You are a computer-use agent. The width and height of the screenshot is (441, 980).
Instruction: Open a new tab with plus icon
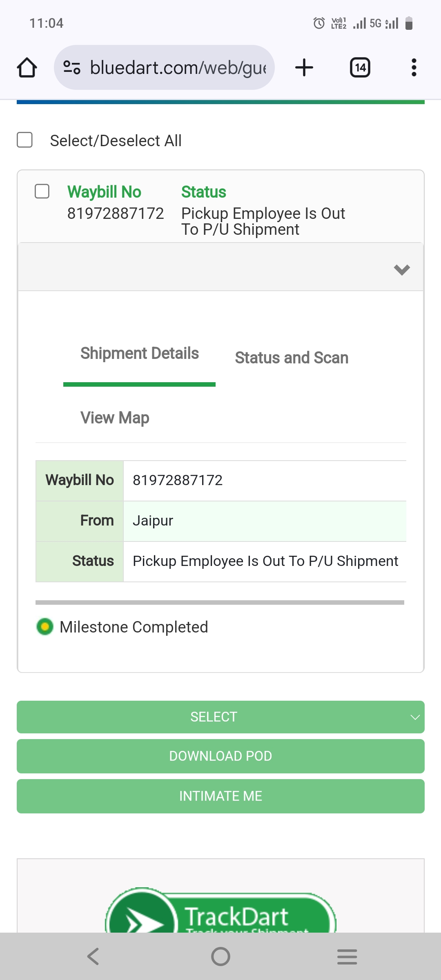pos(304,67)
